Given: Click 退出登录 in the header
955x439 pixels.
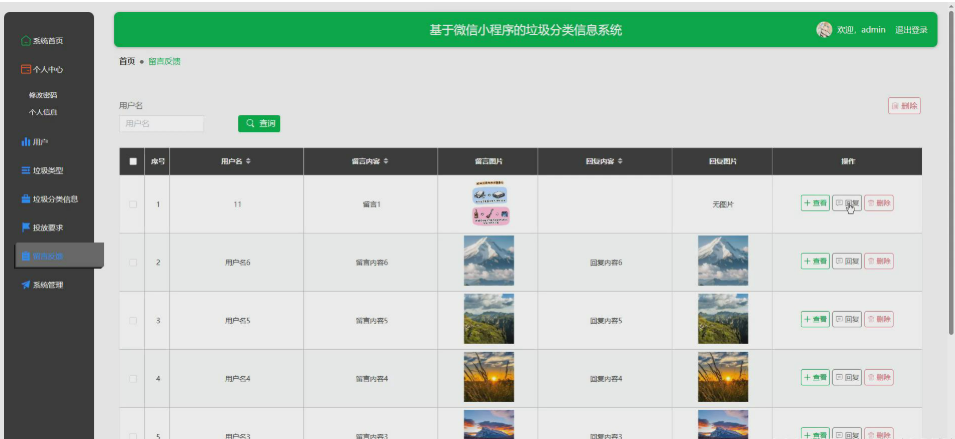Looking at the screenshot, I should coord(911,30).
